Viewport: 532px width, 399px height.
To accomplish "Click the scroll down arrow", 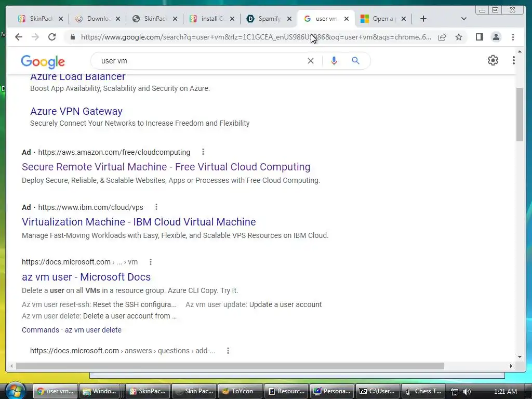I will click(x=520, y=356).
